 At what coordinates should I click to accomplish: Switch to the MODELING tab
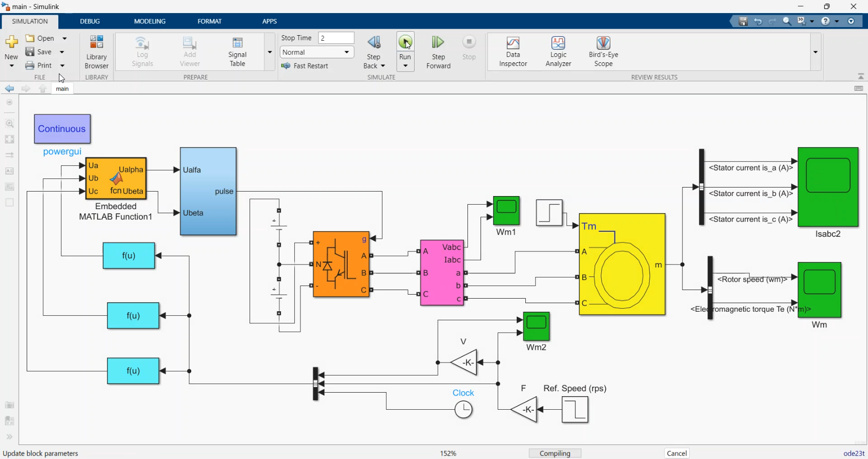pos(150,21)
